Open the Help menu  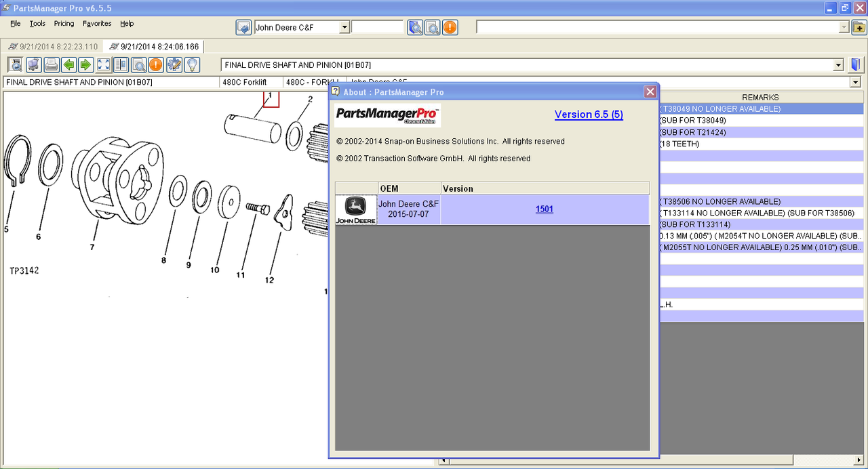point(127,24)
